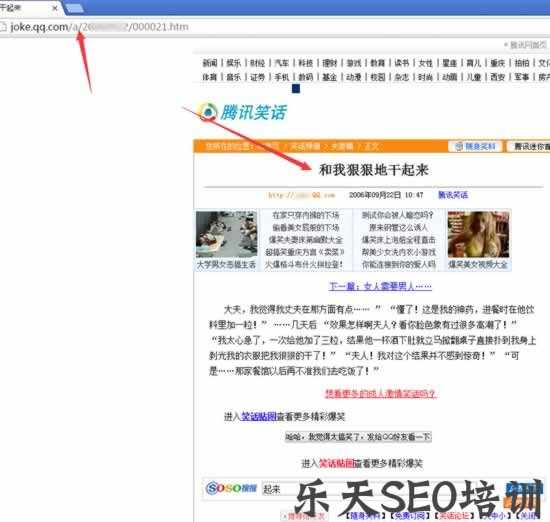
Task: Open the 财经 navigation link
Action: (x=257, y=63)
